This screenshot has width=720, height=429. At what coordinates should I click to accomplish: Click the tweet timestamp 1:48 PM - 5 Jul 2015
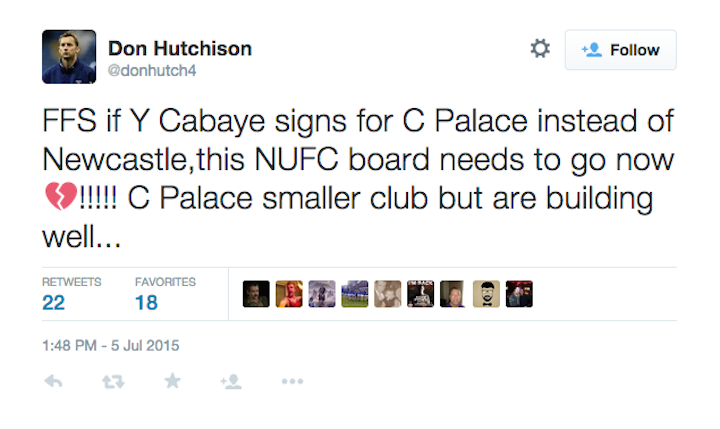pyautogui.click(x=111, y=346)
